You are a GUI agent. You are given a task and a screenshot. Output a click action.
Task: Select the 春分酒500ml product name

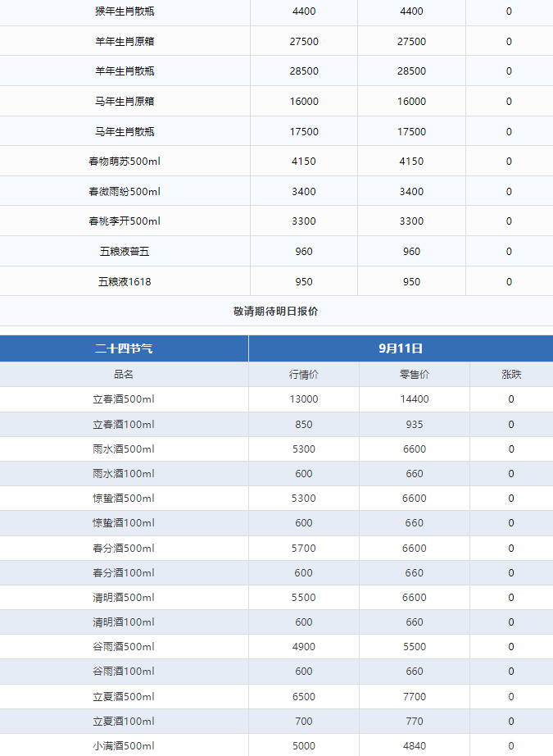tap(124, 549)
